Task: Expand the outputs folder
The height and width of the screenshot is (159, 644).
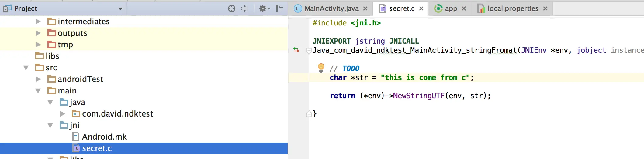Action: [x=38, y=33]
